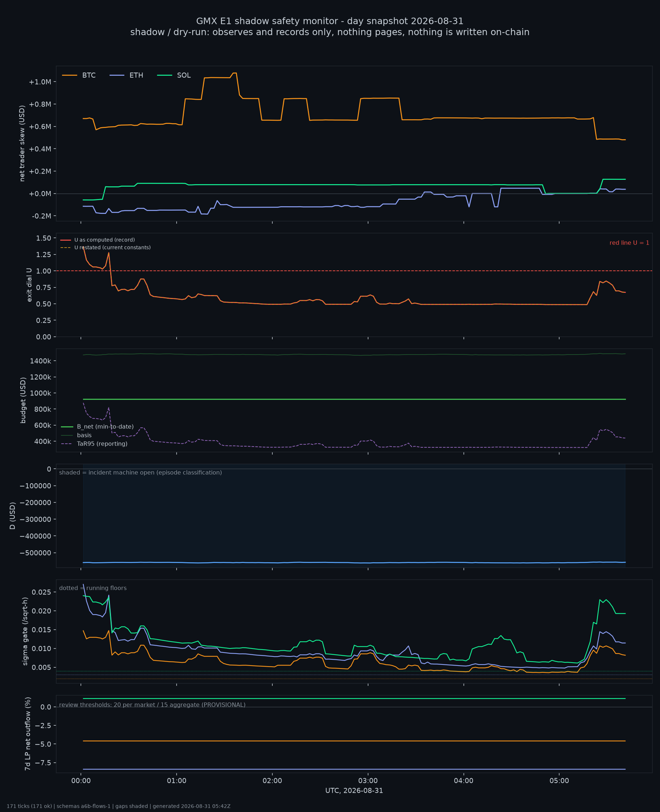Click the 'exit dial U' axis label
The height and width of the screenshot is (812, 660).
click(x=29, y=285)
